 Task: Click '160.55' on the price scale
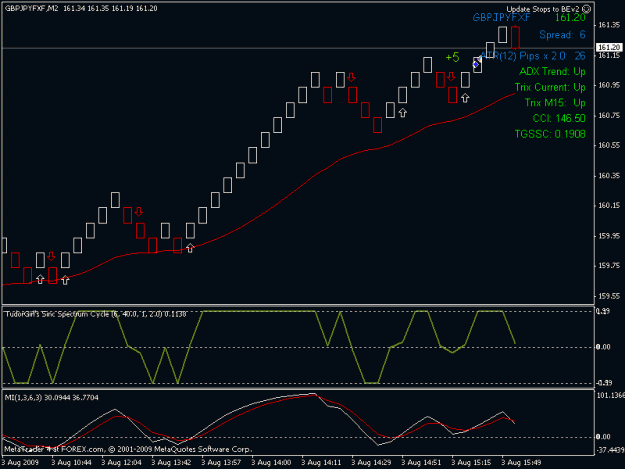(x=609, y=145)
